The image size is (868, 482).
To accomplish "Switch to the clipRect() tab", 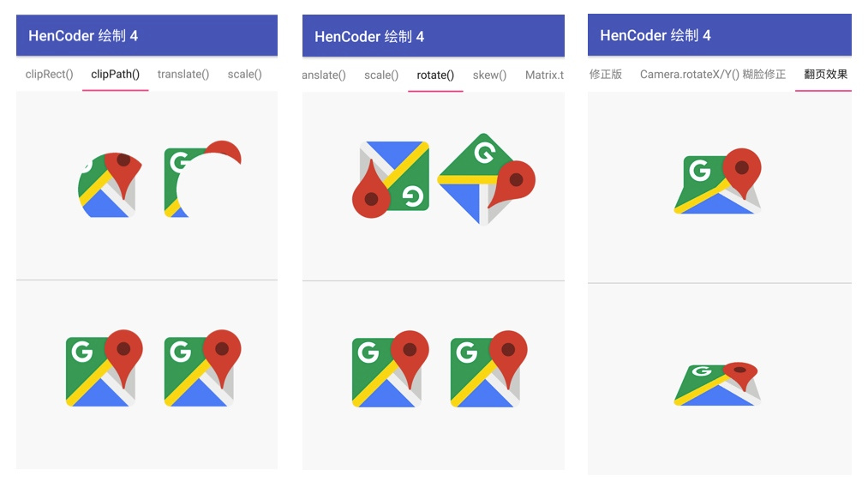I will tap(50, 74).
